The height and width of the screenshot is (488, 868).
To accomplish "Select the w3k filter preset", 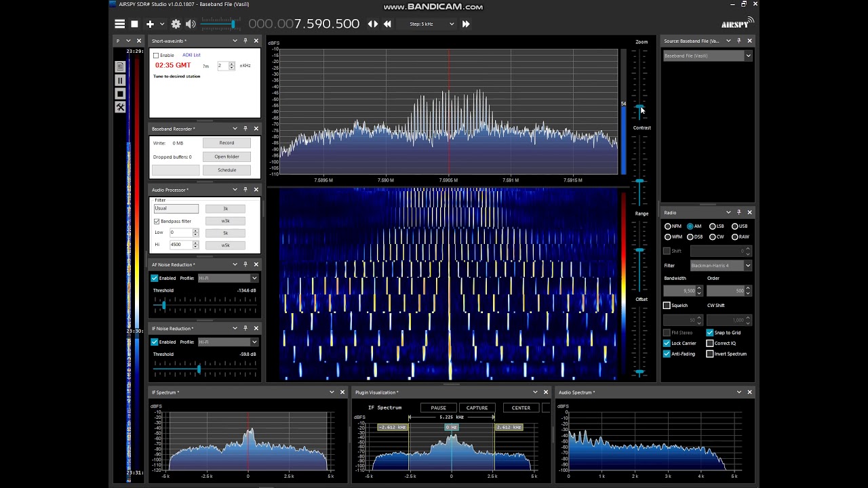I will point(225,221).
